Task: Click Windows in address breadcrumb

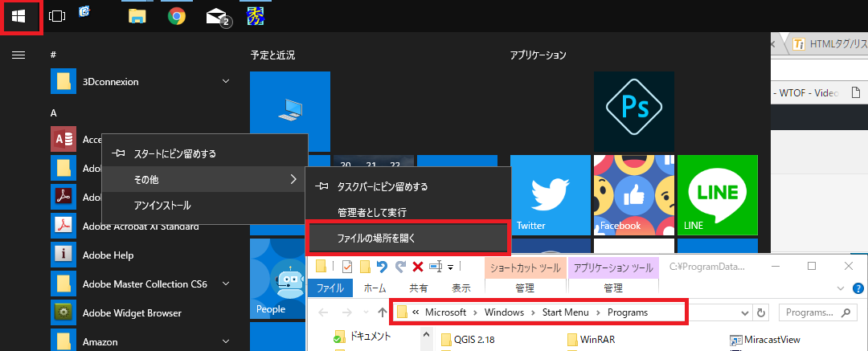Action: point(504,312)
